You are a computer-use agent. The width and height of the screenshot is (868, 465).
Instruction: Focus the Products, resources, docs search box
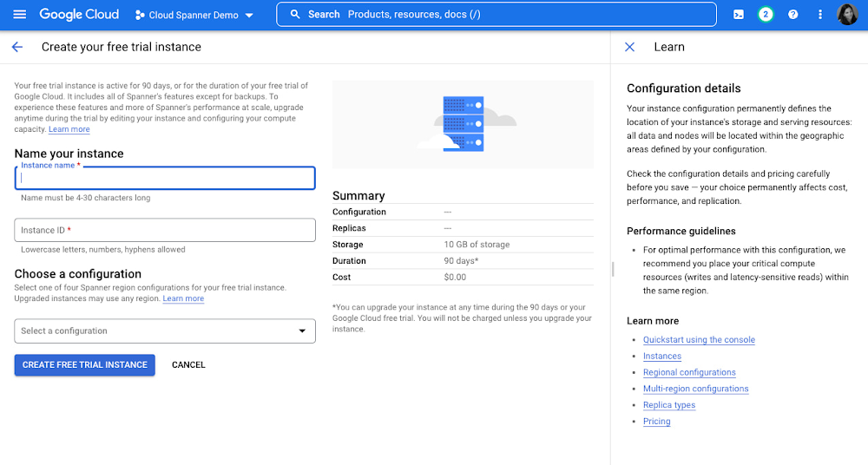click(496, 15)
